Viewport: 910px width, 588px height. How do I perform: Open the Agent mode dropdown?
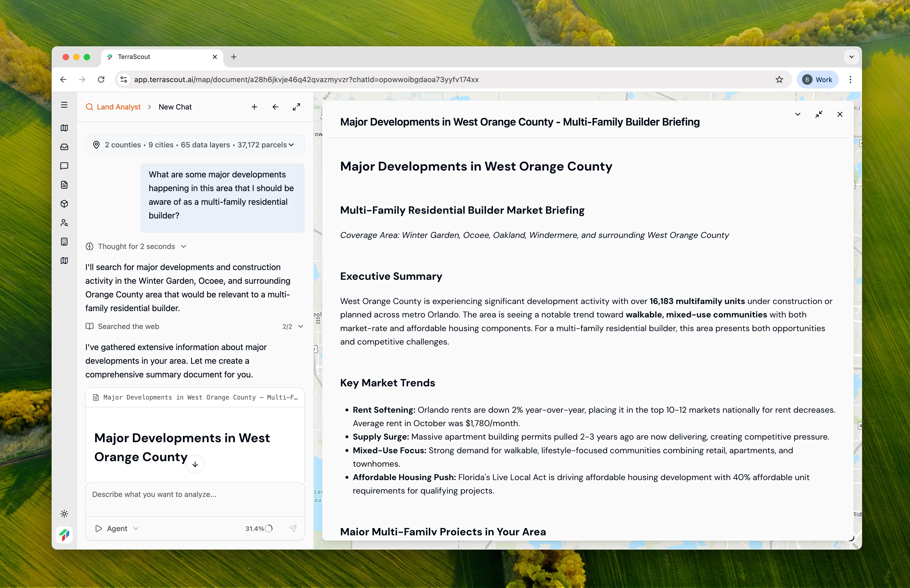point(117,529)
